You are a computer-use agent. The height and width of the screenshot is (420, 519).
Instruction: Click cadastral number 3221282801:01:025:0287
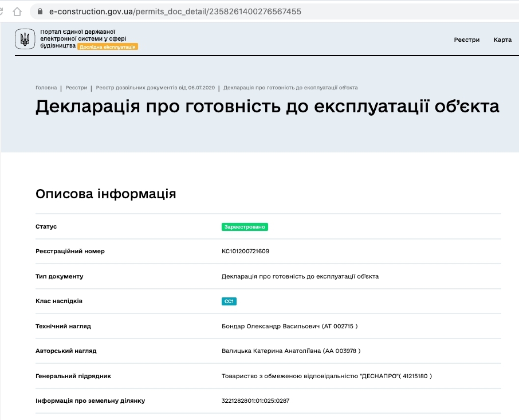(255, 401)
